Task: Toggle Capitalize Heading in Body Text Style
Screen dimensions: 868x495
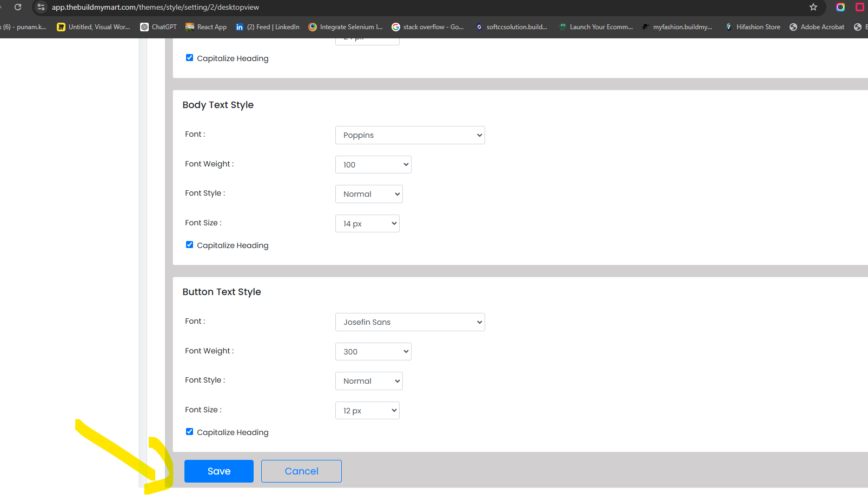Action: 189,245
